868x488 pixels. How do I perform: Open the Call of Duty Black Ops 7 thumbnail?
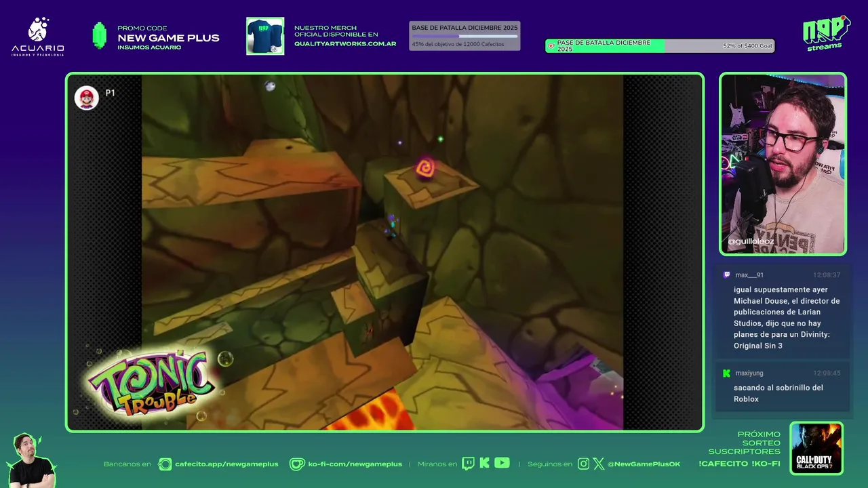(x=816, y=448)
